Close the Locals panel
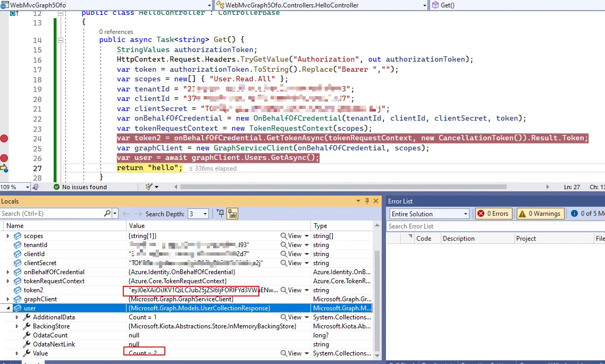The height and width of the screenshot is (364, 605). coord(376,201)
